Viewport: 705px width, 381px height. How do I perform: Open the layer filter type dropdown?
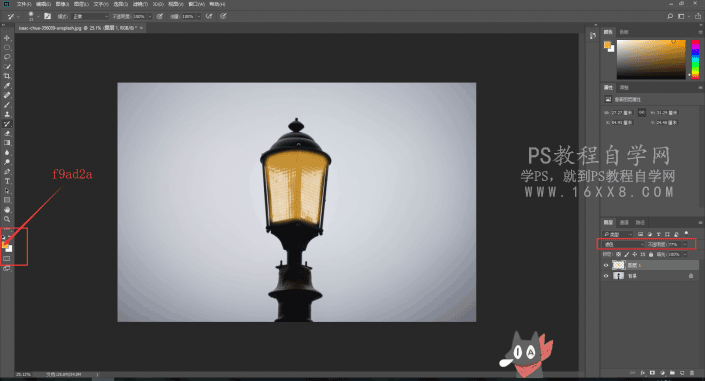pyautogui.click(x=618, y=234)
